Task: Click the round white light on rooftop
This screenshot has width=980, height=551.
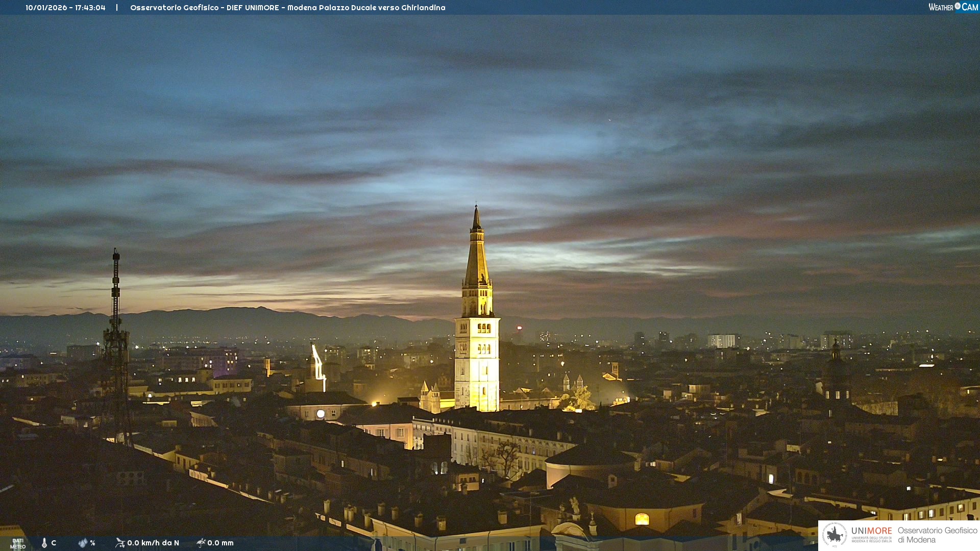Action: (321, 414)
